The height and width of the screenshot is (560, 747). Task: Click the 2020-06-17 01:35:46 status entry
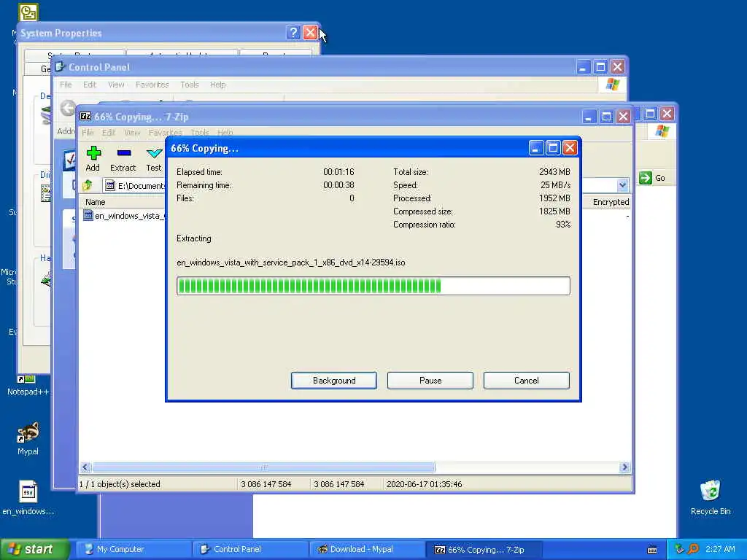(x=424, y=484)
